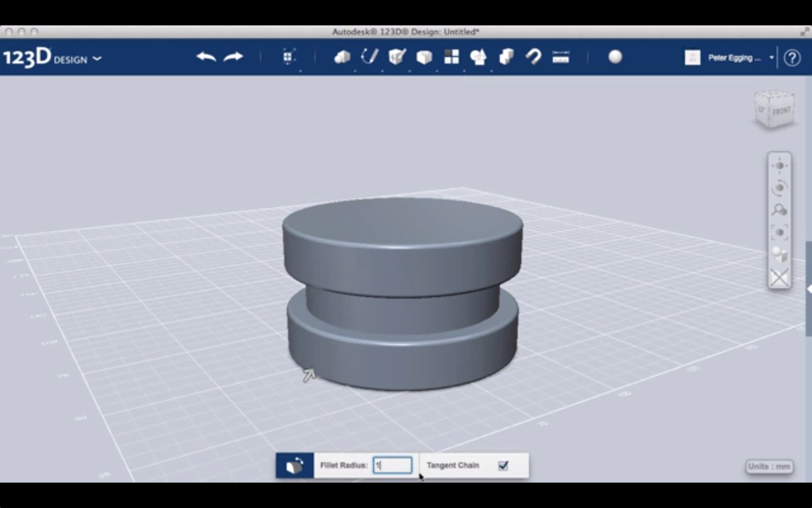Open the Grouping tool
The height and width of the screenshot is (508, 812).
tap(478, 57)
